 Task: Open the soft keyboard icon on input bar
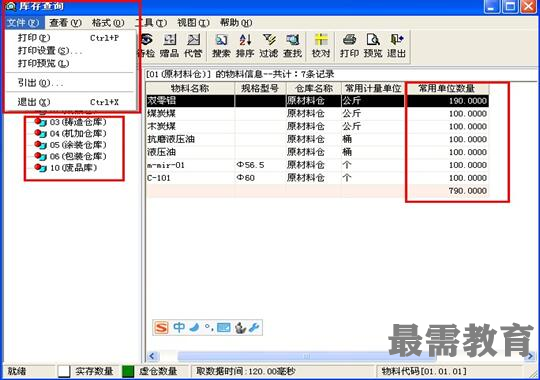point(224,327)
